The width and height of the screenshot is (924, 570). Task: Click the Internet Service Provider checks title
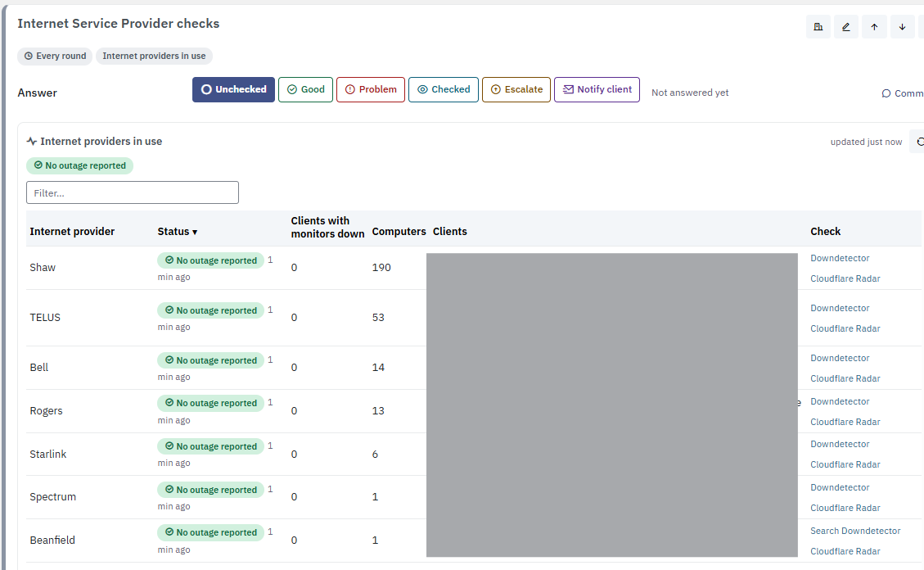(119, 24)
